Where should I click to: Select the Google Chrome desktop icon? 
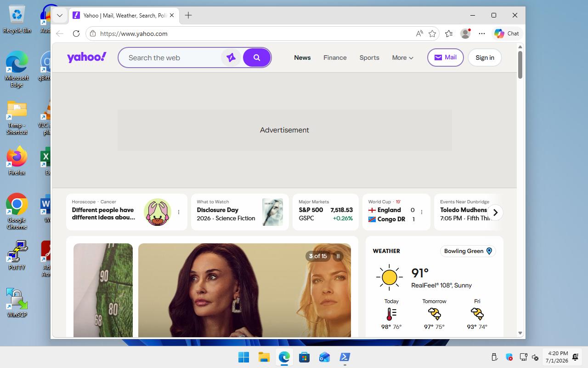tap(17, 211)
